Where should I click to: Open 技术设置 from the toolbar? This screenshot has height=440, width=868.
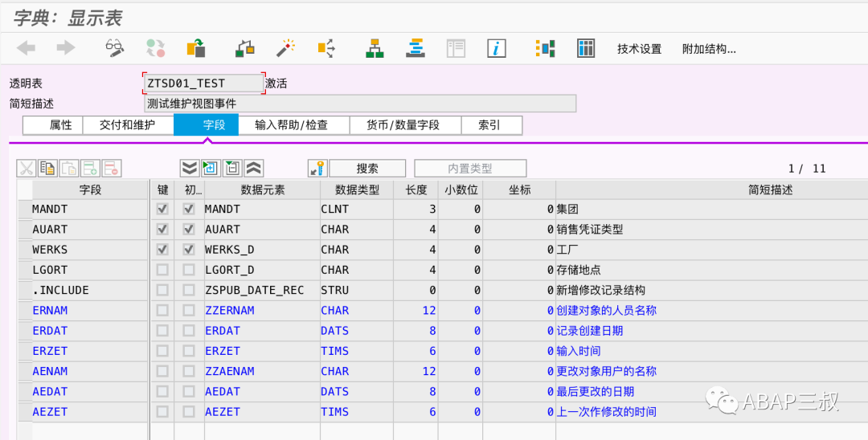(x=640, y=49)
